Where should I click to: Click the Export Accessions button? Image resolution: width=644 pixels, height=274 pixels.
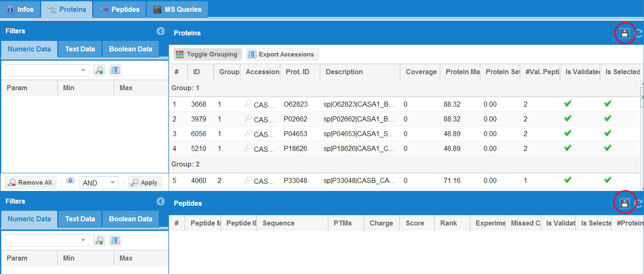[x=282, y=54]
